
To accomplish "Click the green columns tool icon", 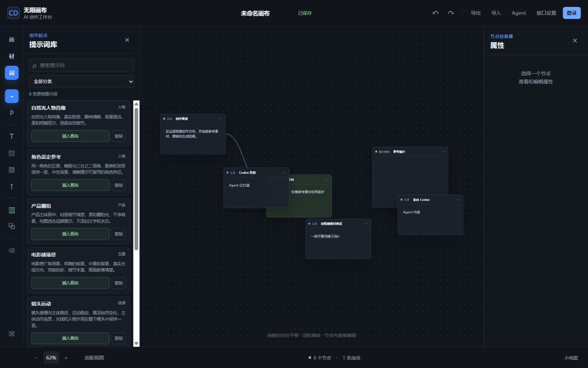I will pos(11,210).
